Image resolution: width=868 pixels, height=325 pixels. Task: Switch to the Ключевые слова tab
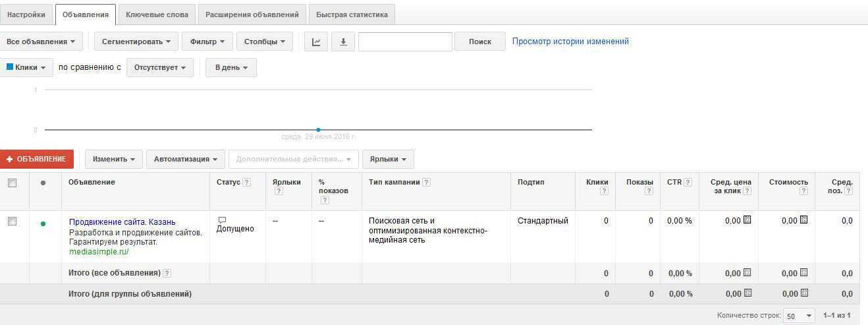click(x=157, y=14)
